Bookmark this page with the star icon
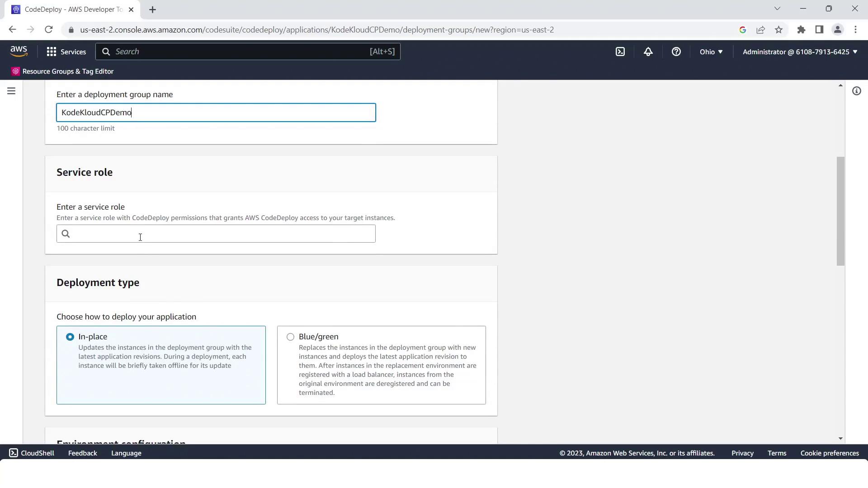The image size is (868, 488). pyautogui.click(x=778, y=30)
